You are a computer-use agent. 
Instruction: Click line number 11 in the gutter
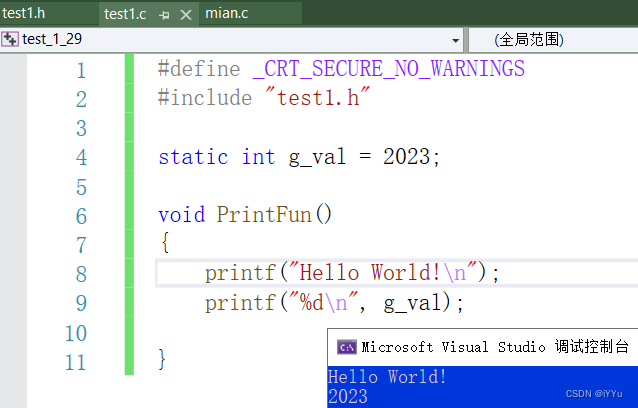76,362
